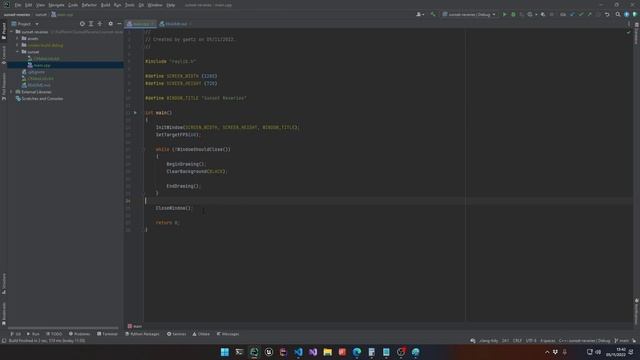Click the Structure vertical sidebar tab

point(4,283)
